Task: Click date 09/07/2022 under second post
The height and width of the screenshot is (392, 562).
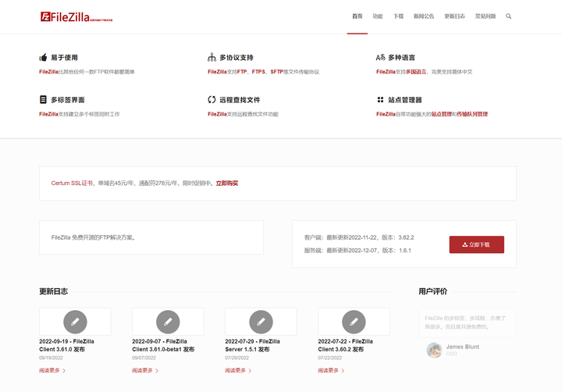Action: 144,358
